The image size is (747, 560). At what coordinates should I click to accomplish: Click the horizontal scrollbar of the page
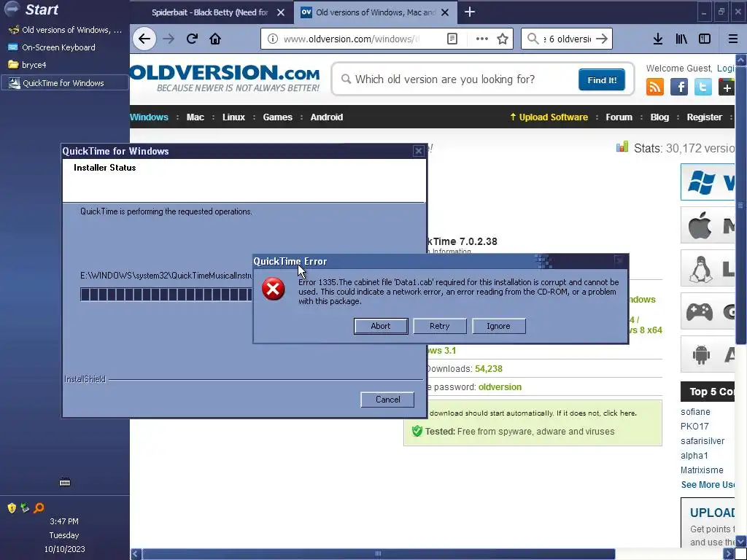[379, 553]
